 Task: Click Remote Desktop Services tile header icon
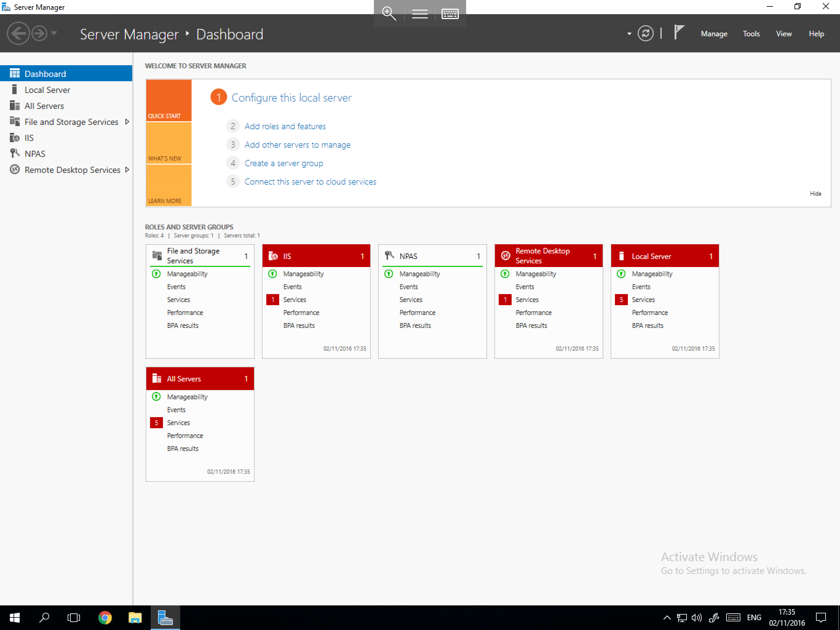(x=505, y=256)
